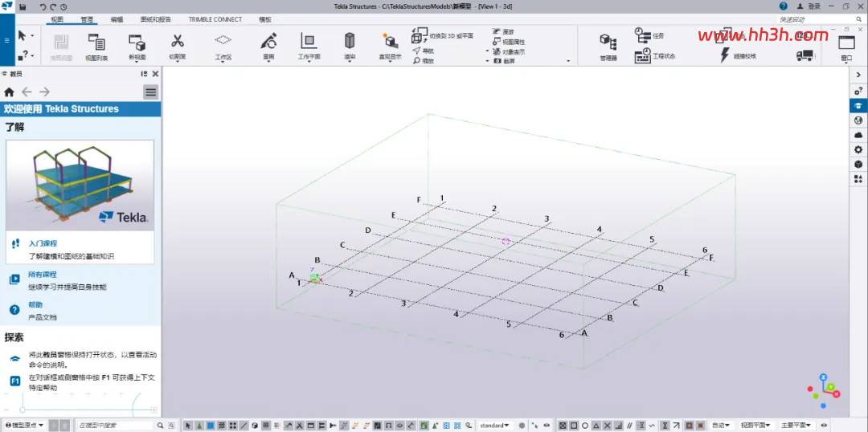Image resolution: width=868 pixels, height=432 pixels.
Task: Open the 编辑 ribbon tab
Action: [117, 19]
